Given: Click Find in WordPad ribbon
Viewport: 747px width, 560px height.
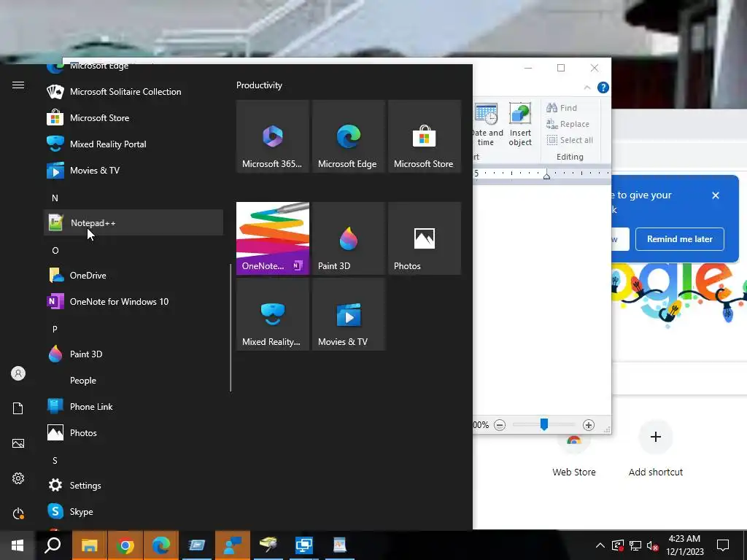Looking at the screenshot, I should [562, 108].
